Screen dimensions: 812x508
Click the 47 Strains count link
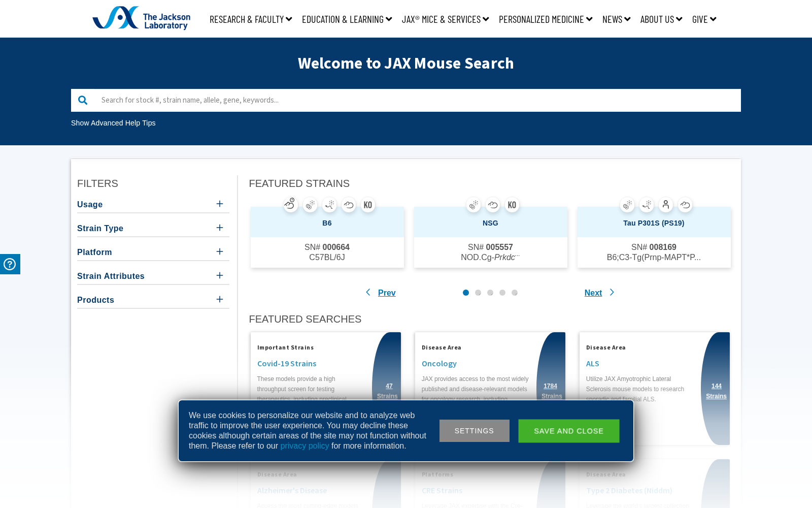click(x=388, y=391)
